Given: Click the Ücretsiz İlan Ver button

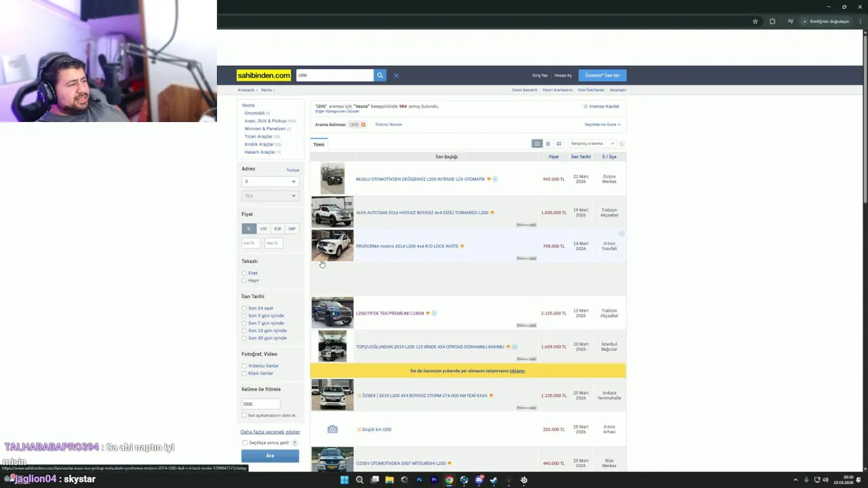Looking at the screenshot, I should point(602,75).
